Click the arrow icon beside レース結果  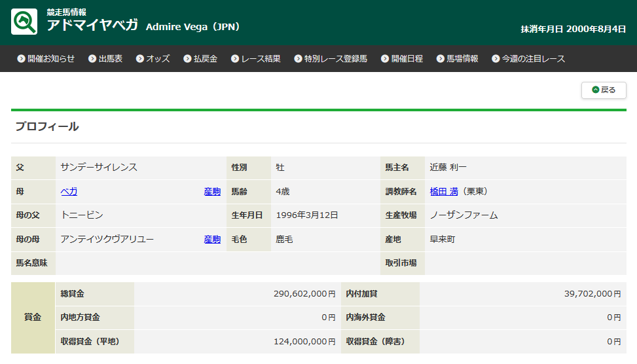pyautogui.click(x=235, y=58)
